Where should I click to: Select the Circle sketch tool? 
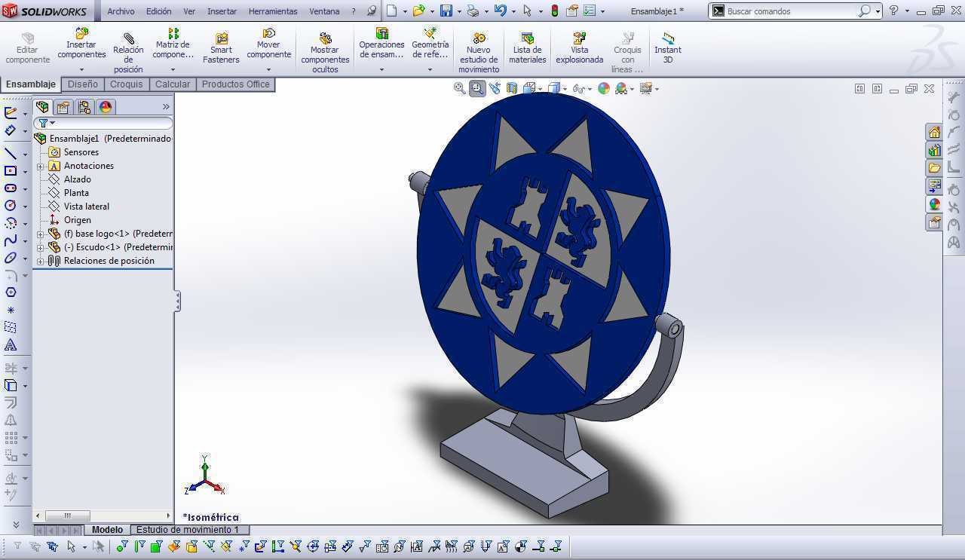11,206
